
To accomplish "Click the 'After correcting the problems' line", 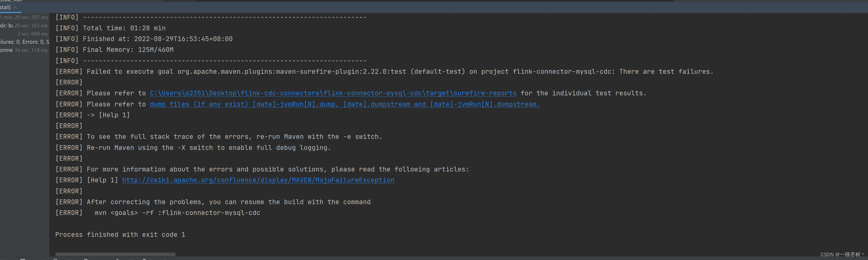I will point(213,202).
